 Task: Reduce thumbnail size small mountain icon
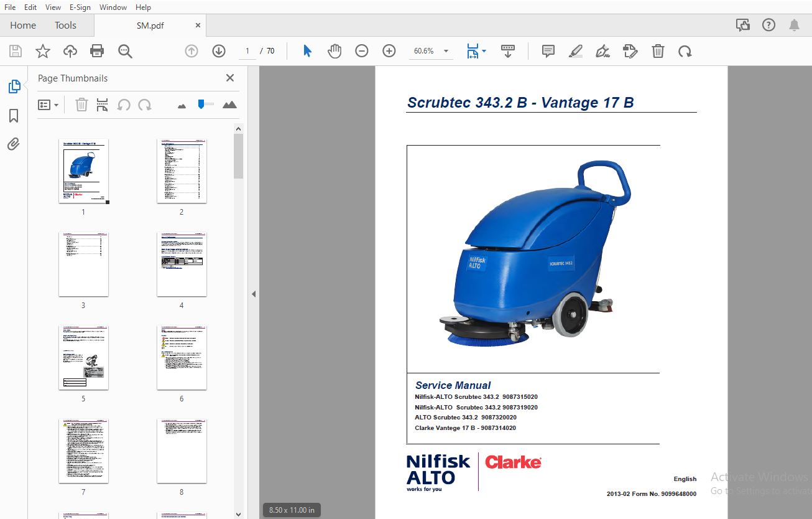(x=182, y=106)
